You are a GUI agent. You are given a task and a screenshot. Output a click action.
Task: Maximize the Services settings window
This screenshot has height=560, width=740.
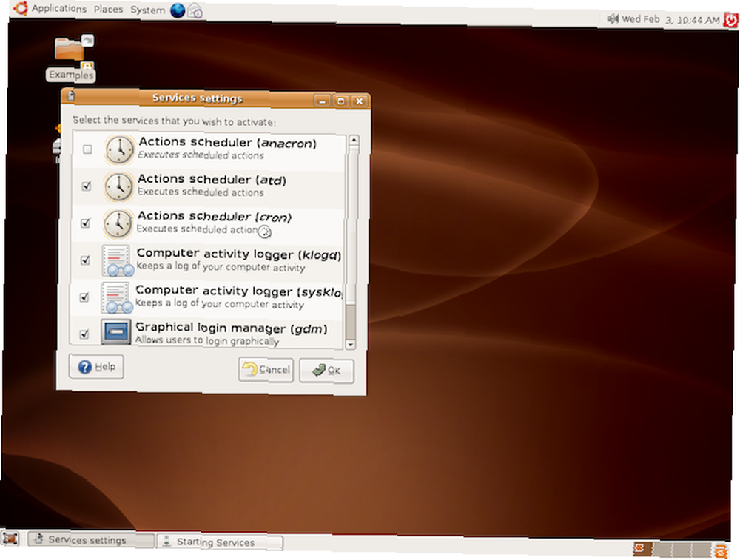point(340,101)
